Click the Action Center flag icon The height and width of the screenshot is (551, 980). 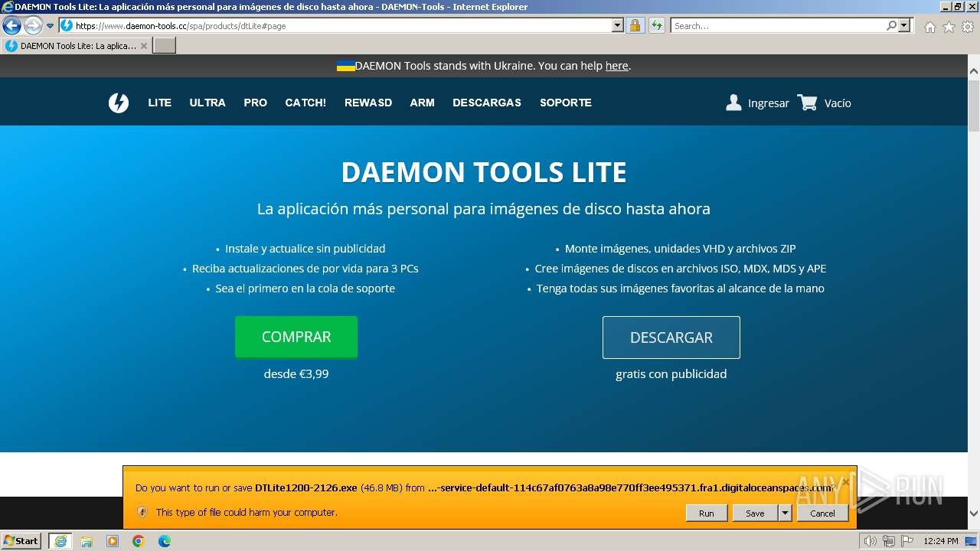pos(907,541)
